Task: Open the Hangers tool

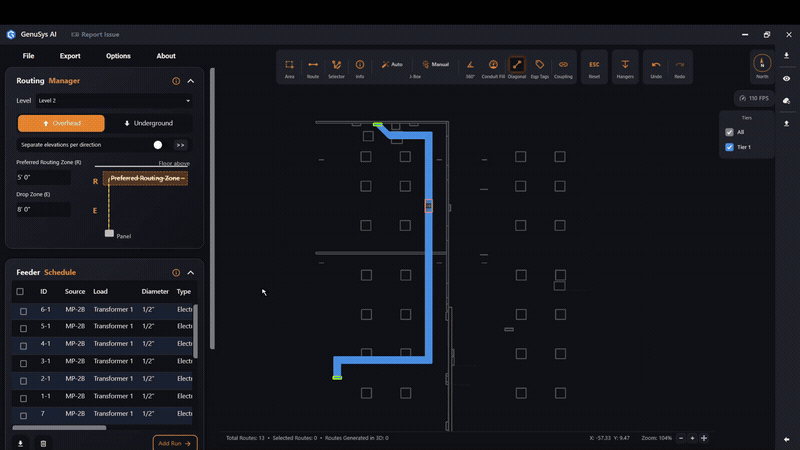Action: 625,68
